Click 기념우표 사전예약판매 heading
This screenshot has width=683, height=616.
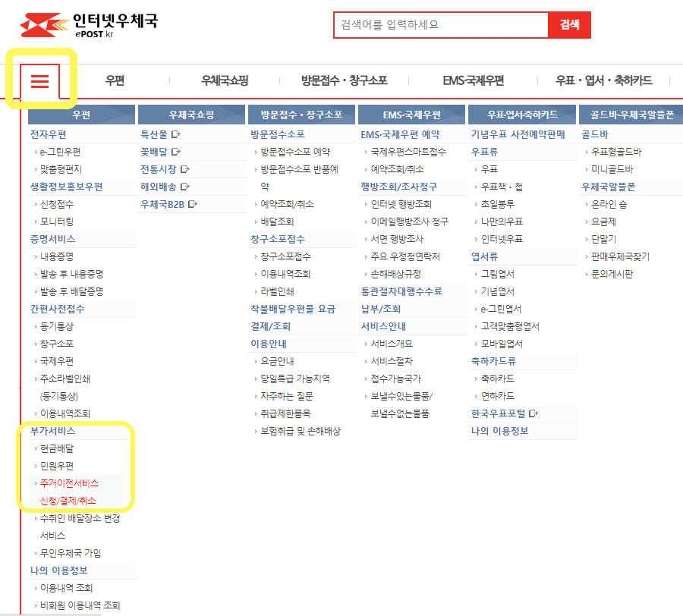click(x=518, y=134)
